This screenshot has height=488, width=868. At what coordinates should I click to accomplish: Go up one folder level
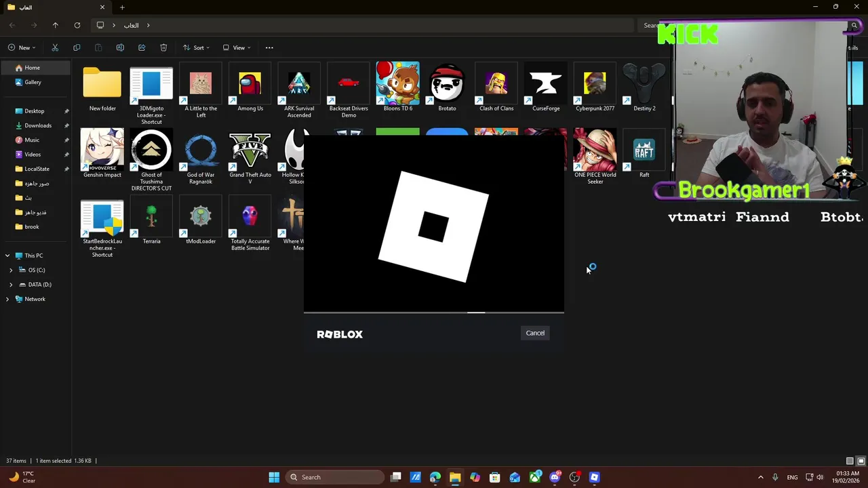tap(56, 25)
